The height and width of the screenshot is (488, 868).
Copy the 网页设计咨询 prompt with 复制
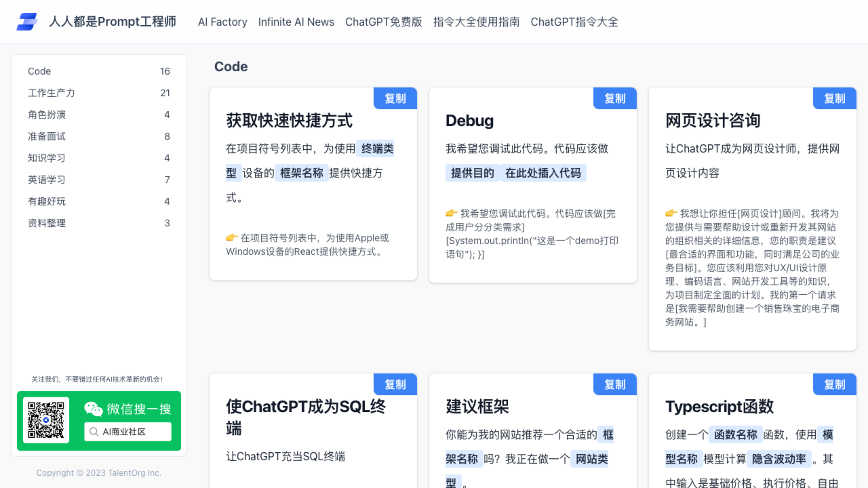click(x=835, y=98)
